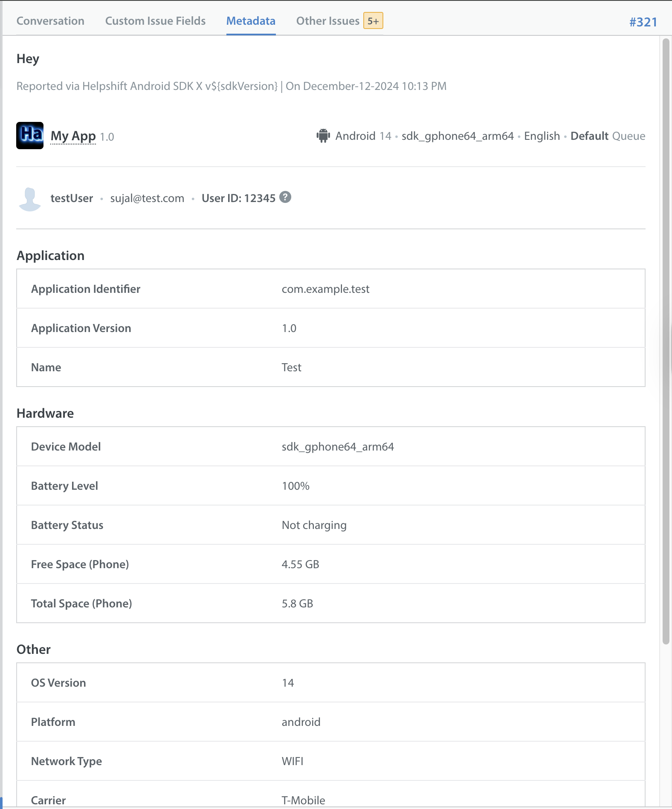Open the Other Issues tab

(x=328, y=21)
